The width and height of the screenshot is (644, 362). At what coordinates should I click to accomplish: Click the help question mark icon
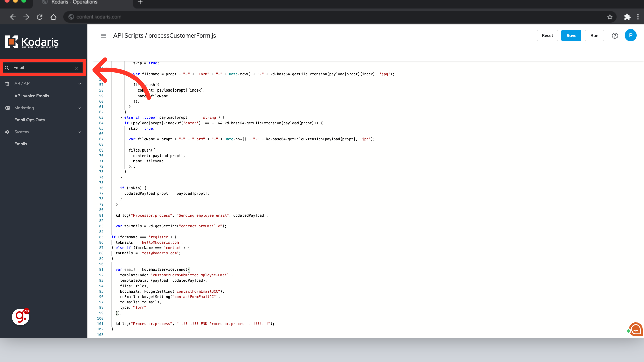coord(615,36)
